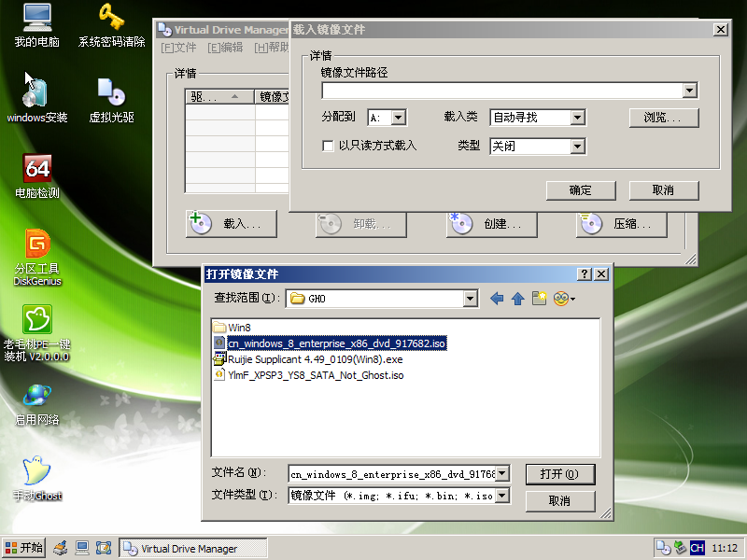Launch the 电脑检测 64 icon
This screenshot has width=747, height=560.
pyautogui.click(x=37, y=176)
